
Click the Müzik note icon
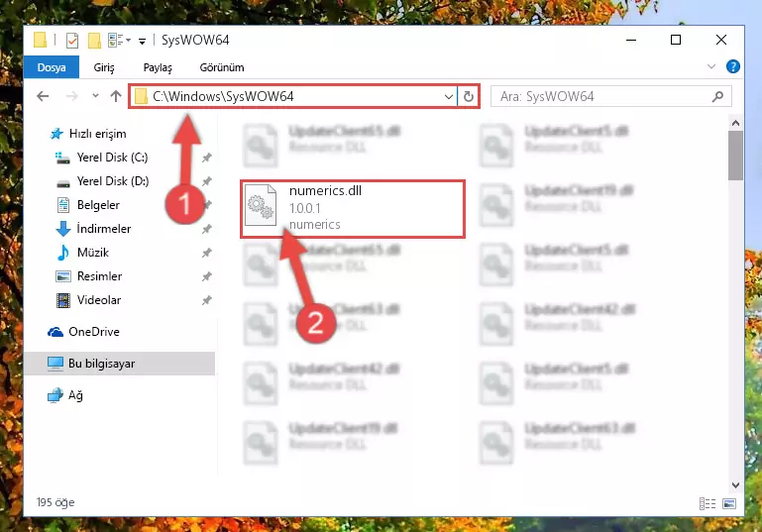[x=63, y=253]
